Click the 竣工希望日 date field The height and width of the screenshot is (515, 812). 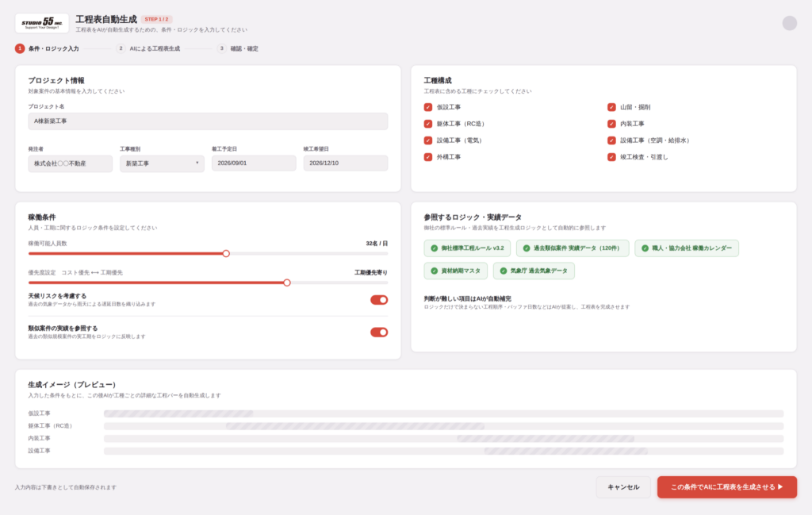(346, 163)
